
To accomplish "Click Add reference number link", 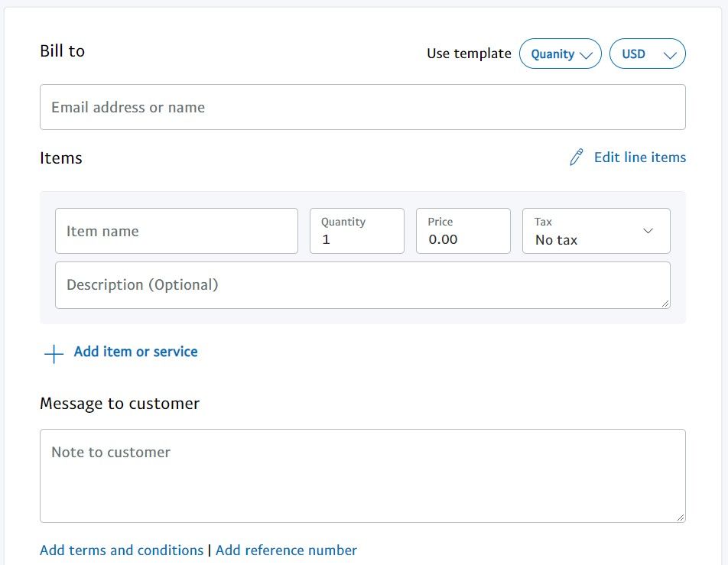I will (286, 550).
